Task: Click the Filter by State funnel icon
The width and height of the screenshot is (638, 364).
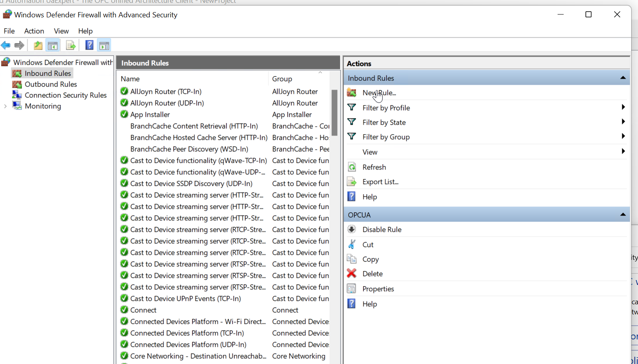Action: [x=352, y=122]
